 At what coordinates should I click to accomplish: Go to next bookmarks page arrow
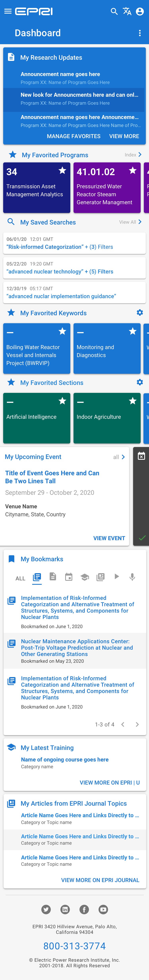[x=137, y=724]
